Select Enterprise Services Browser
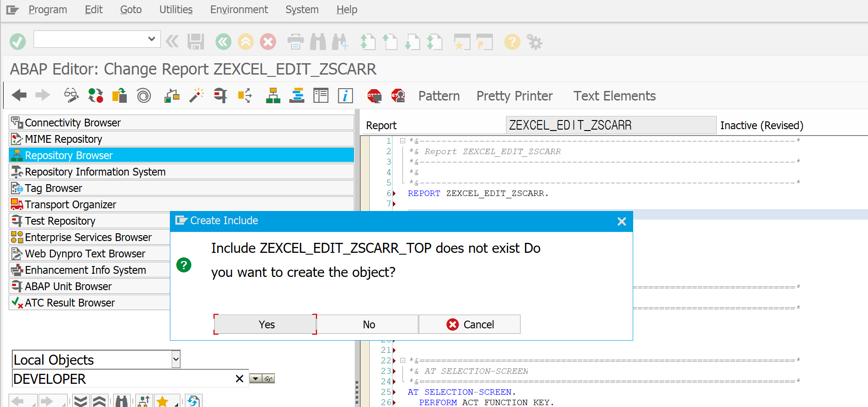 (x=89, y=237)
